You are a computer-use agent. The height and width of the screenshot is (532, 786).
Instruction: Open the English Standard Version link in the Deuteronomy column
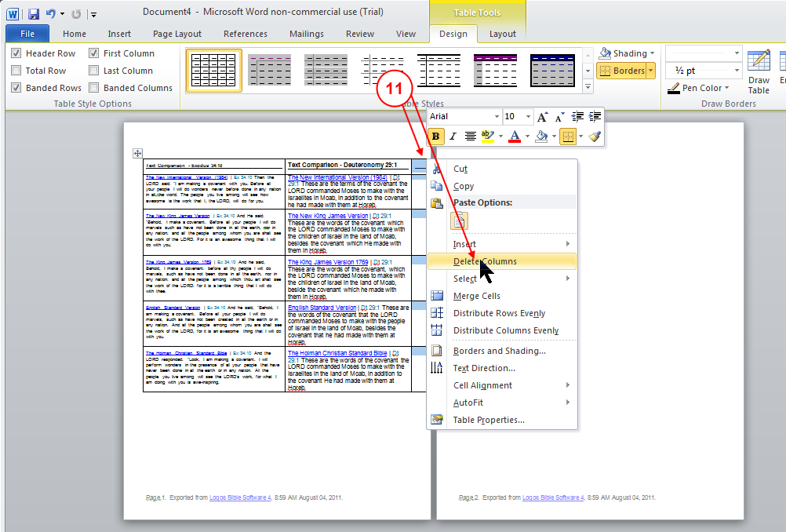coord(322,308)
